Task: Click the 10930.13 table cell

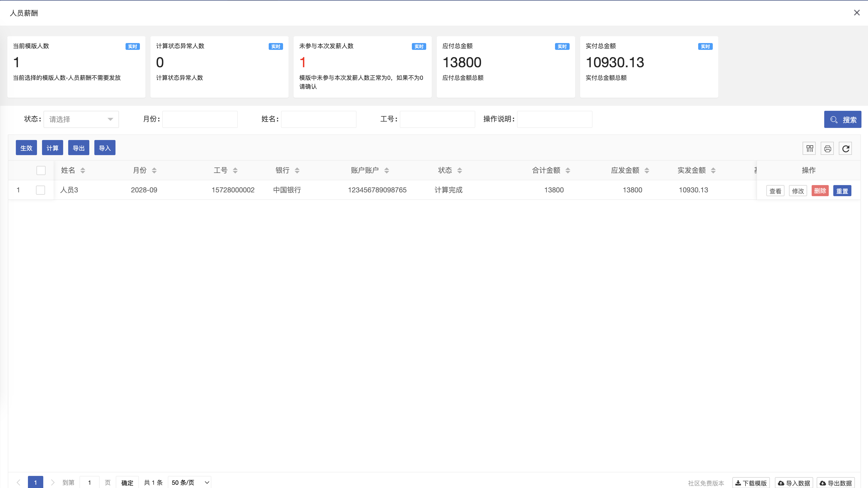Action: tap(693, 190)
